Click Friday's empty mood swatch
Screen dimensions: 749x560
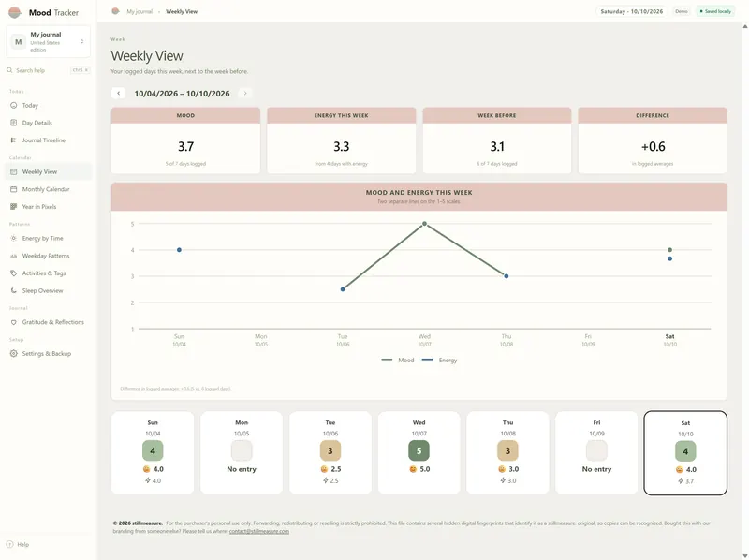click(596, 450)
